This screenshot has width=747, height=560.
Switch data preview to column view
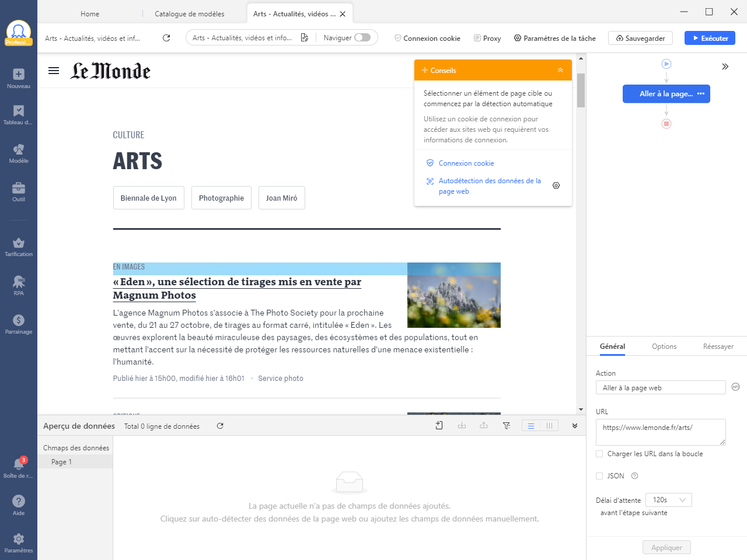(x=549, y=426)
